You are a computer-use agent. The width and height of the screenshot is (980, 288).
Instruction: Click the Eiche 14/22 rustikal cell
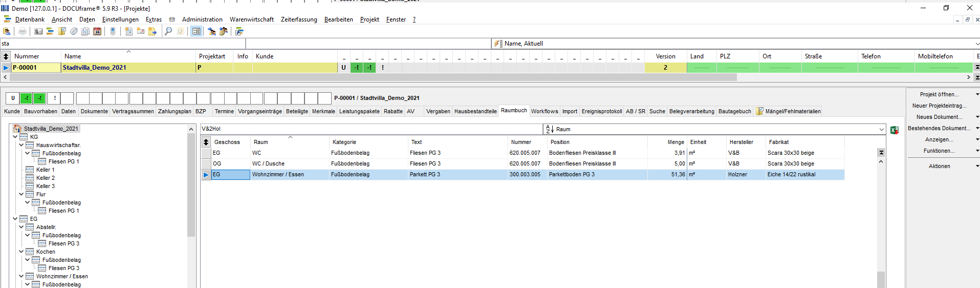click(804, 174)
